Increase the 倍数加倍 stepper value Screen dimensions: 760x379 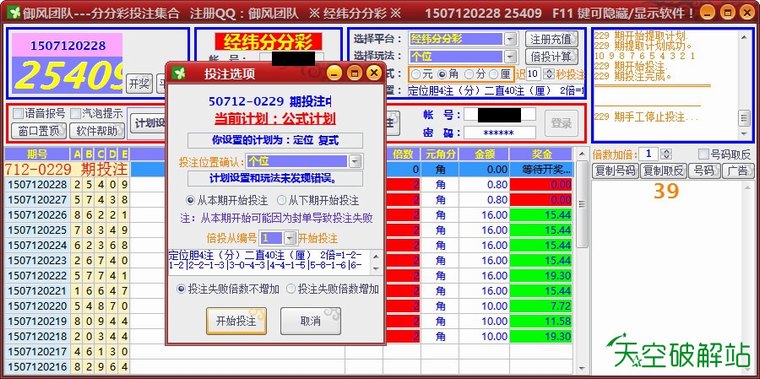666,152
